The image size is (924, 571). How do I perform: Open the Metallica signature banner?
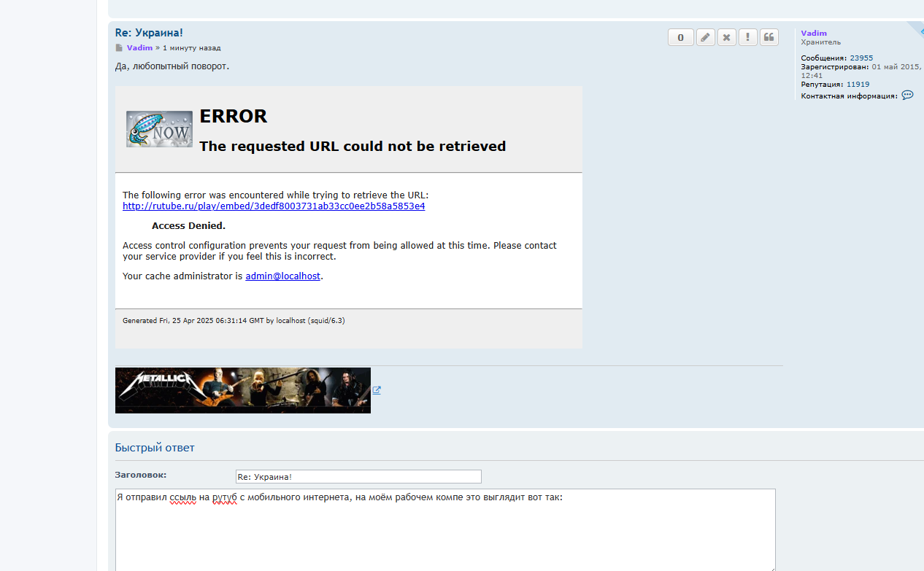tap(243, 390)
